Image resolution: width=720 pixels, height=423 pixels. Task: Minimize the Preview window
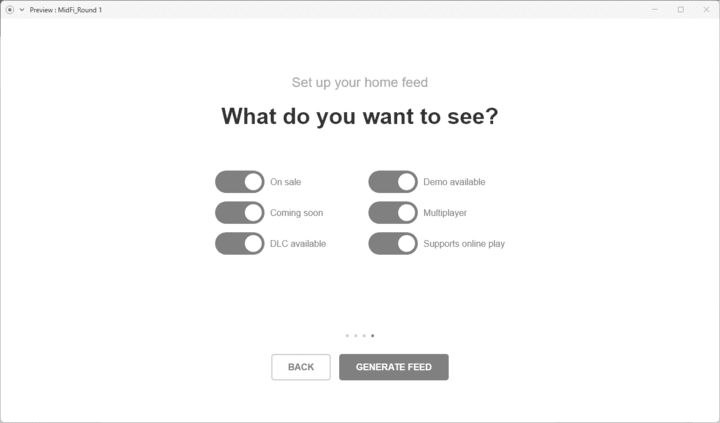(x=655, y=9)
